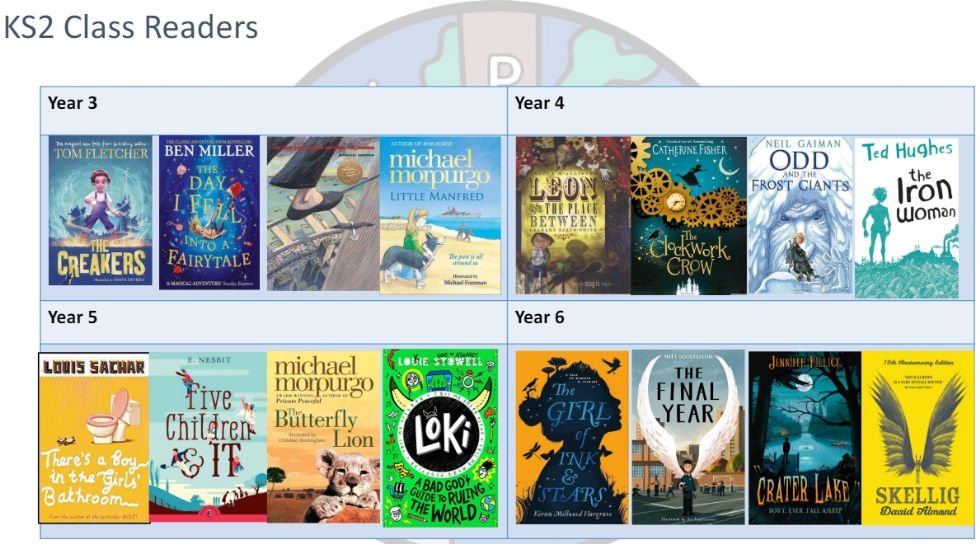Click There's a Boy in the Girls' Bathroom cover
This screenshot has height=544, width=980.
click(x=94, y=438)
